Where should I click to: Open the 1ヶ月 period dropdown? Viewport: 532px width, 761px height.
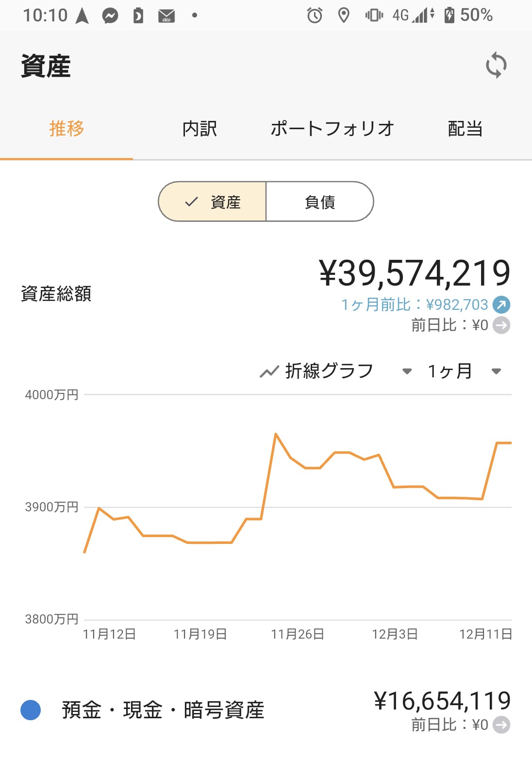[496, 372]
